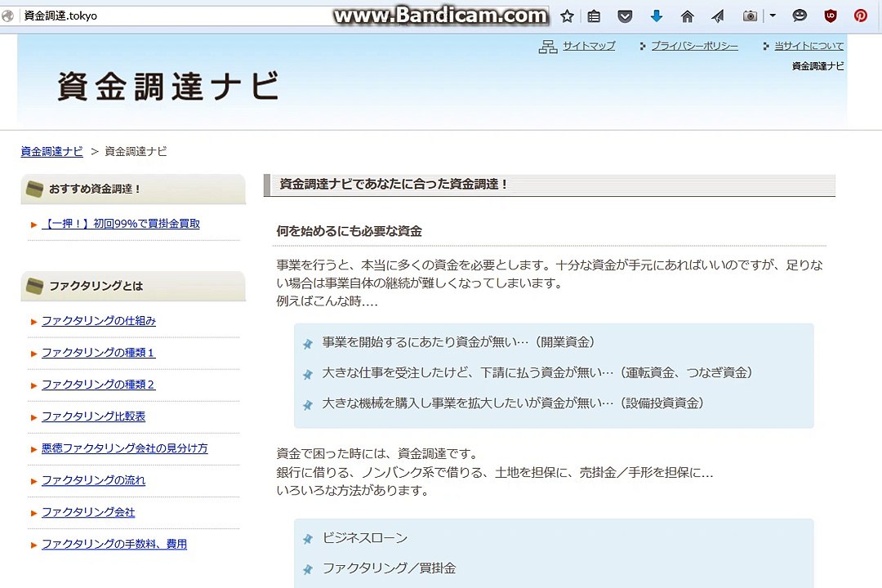Click heading 資金調達ナビであなたに合った資金調達！
This screenshot has width=882, height=588.
[394, 184]
